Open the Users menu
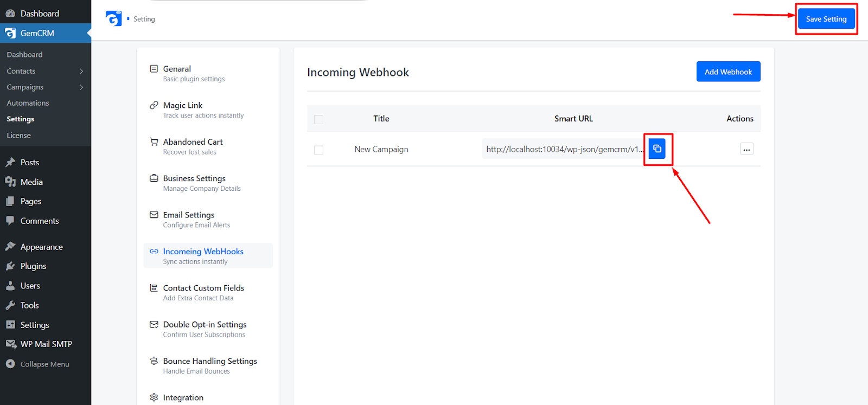Image resolution: width=868 pixels, height=405 pixels. [x=30, y=286]
